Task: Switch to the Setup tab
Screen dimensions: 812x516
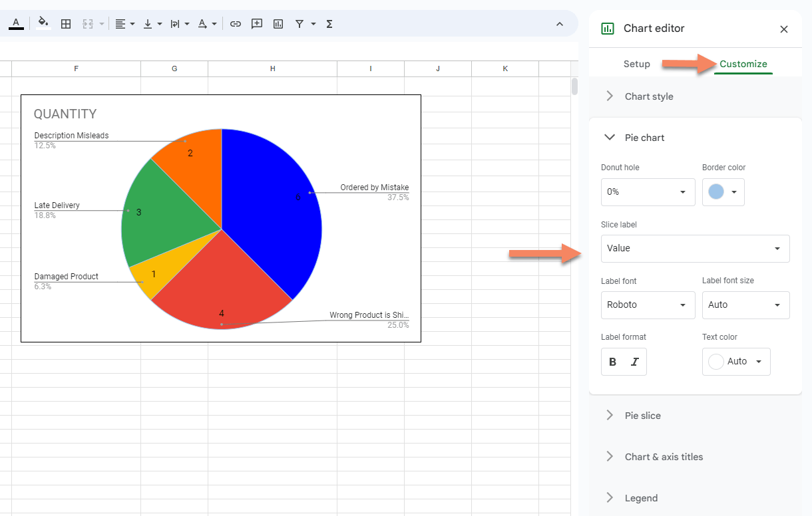Action: click(x=636, y=64)
